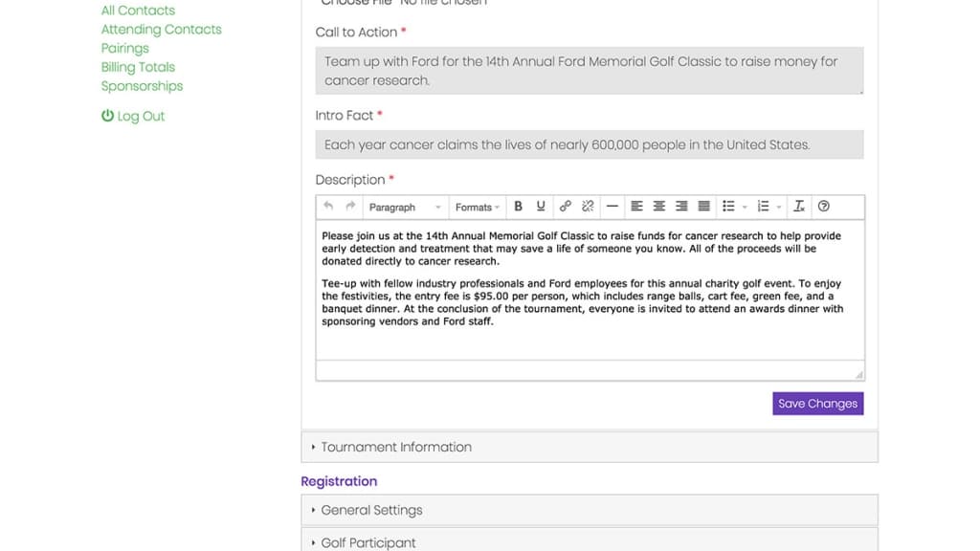
Task: Insert a numbered list
Action: pyautogui.click(x=763, y=207)
